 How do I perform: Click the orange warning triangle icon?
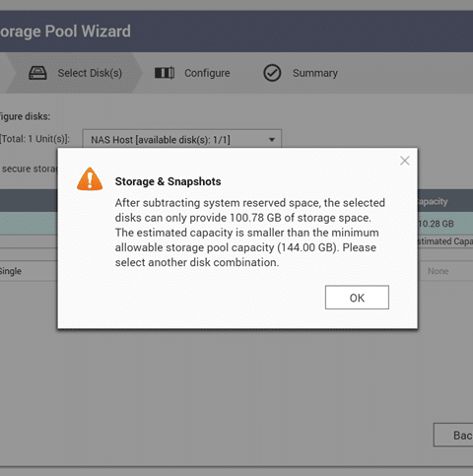(x=90, y=179)
